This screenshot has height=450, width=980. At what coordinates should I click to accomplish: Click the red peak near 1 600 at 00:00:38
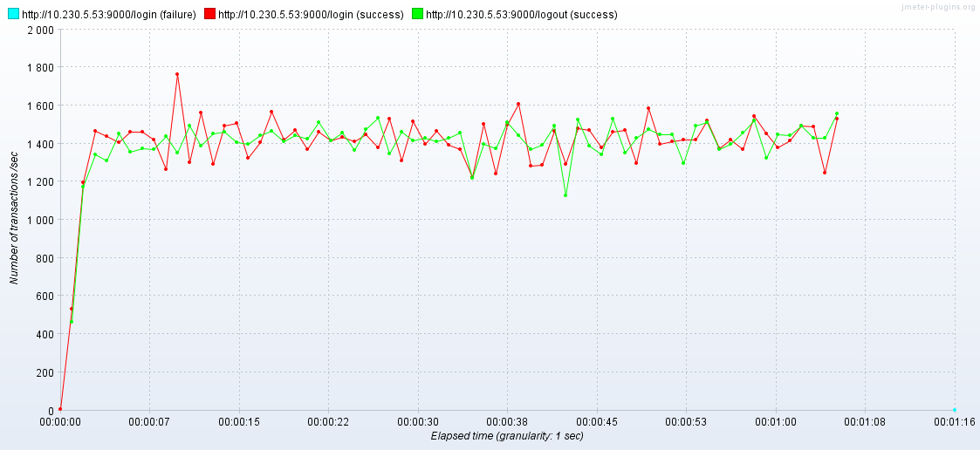[518, 105]
